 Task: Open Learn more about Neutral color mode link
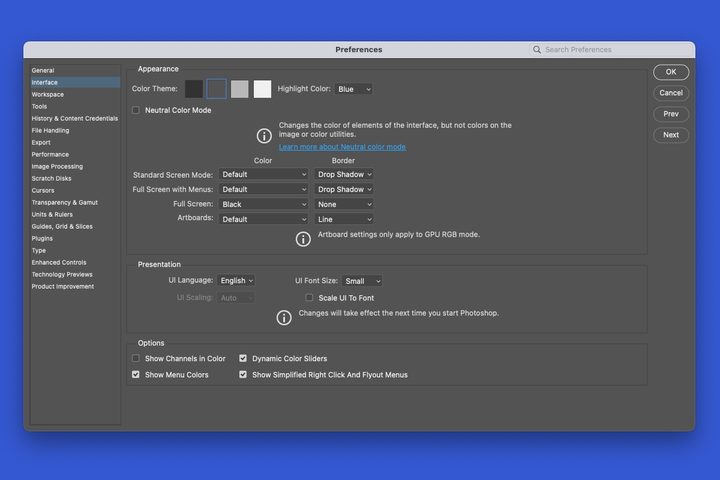pos(342,147)
